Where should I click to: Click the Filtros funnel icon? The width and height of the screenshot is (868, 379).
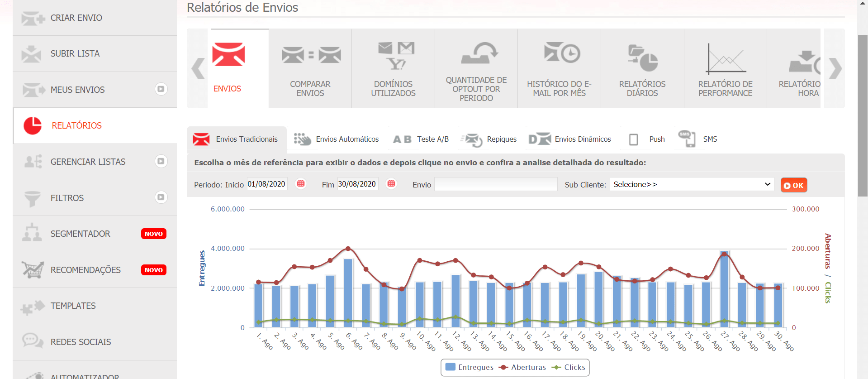pyautogui.click(x=32, y=198)
